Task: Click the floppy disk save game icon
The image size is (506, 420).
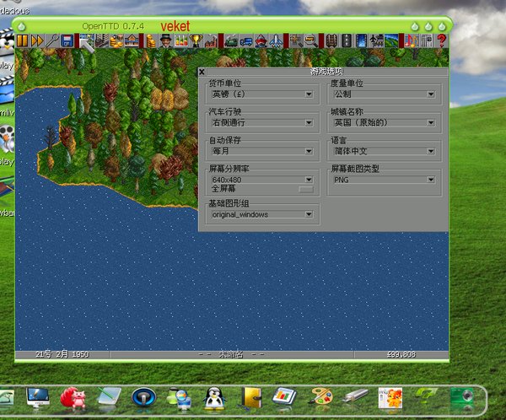Action: [x=67, y=41]
